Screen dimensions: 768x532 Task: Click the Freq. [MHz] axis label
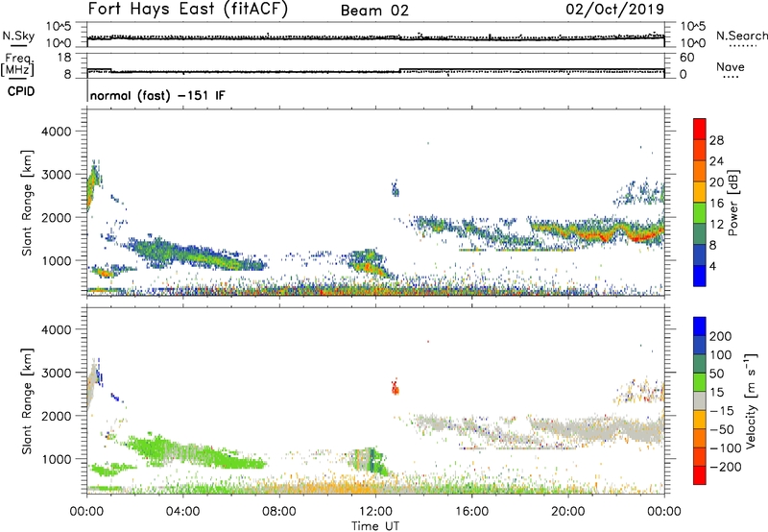[17, 65]
